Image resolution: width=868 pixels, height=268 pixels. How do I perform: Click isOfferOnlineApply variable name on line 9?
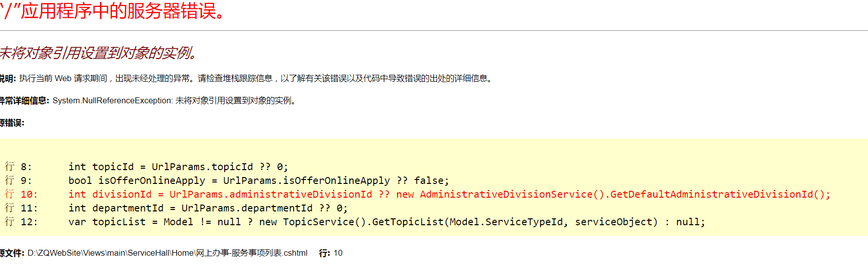152,180
